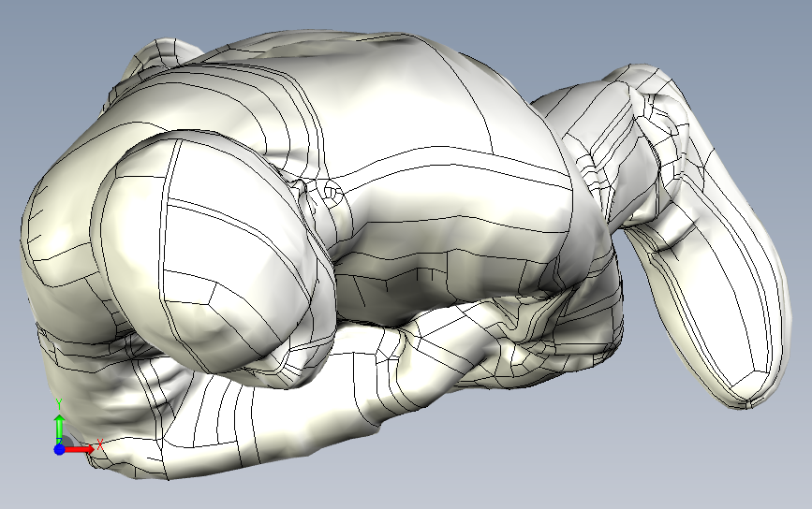Click the blue Z axis dot at the triad origin
812x509 pixels.
click(60, 449)
